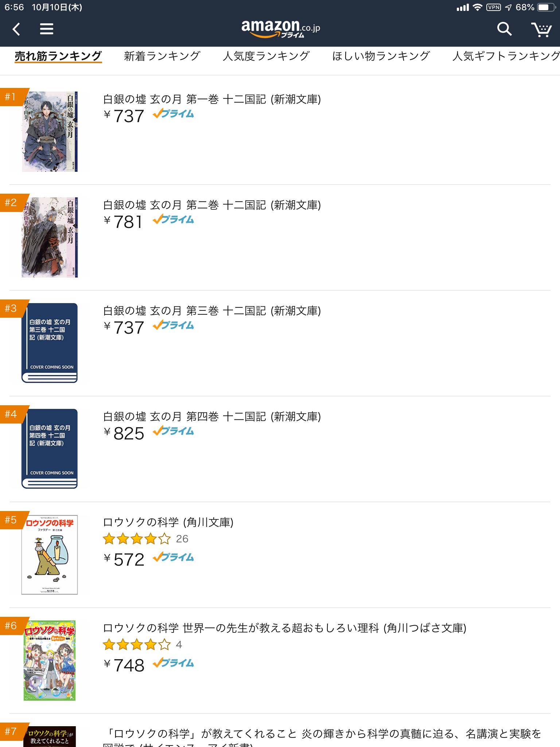Tap the battery icon in status bar
The height and width of the screenshot is (747, 560).
(x=546, y=7)
